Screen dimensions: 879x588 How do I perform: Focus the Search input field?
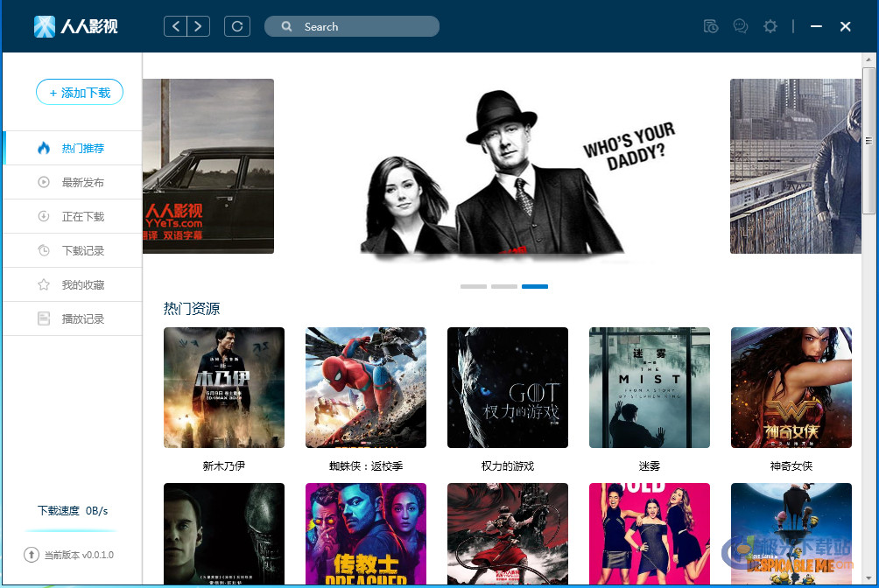(351, 26)
